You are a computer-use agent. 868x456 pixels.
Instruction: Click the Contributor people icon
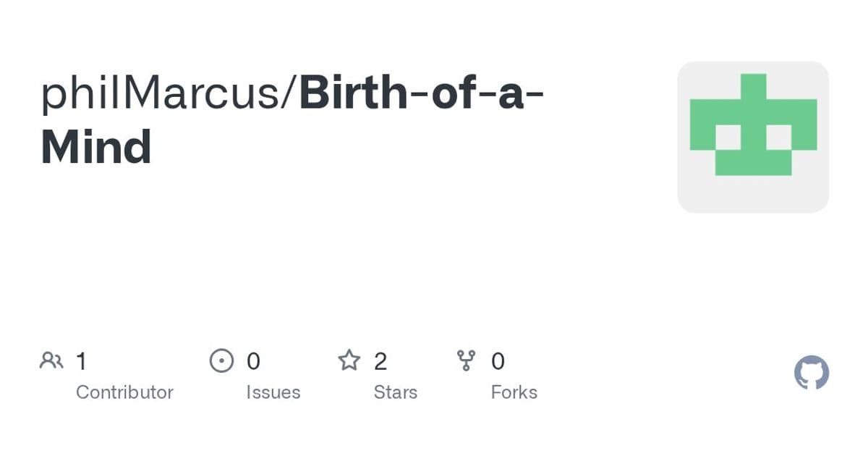tap(51, 360)
